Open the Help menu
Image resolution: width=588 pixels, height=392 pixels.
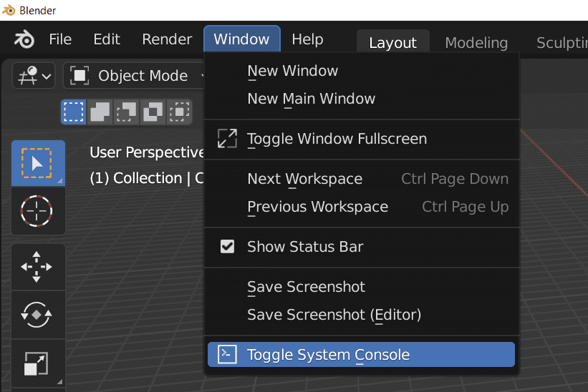307,39
